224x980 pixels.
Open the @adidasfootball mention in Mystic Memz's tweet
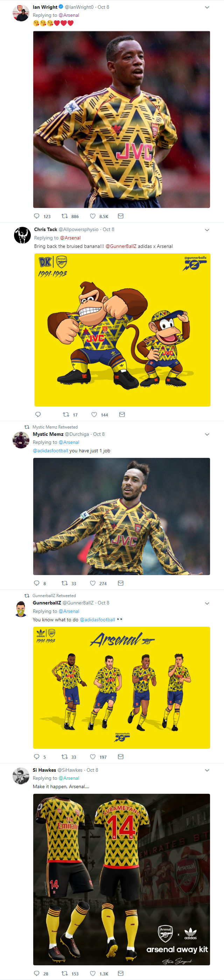click(50, 451)
